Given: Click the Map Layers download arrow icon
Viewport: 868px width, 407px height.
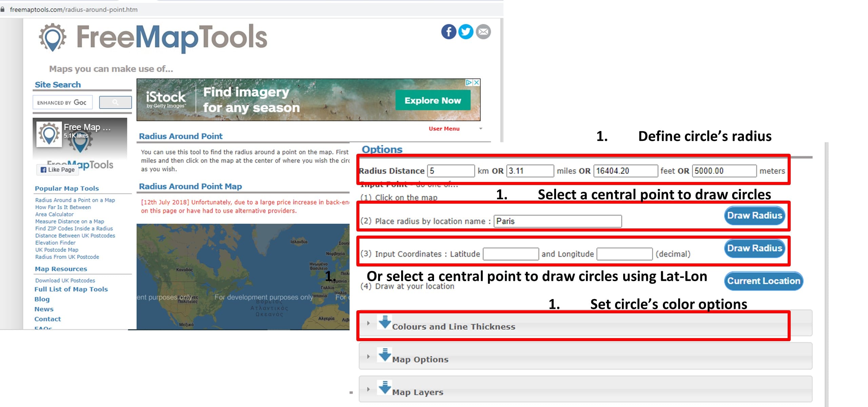Looking at the screenshot, I should [384, 388].
